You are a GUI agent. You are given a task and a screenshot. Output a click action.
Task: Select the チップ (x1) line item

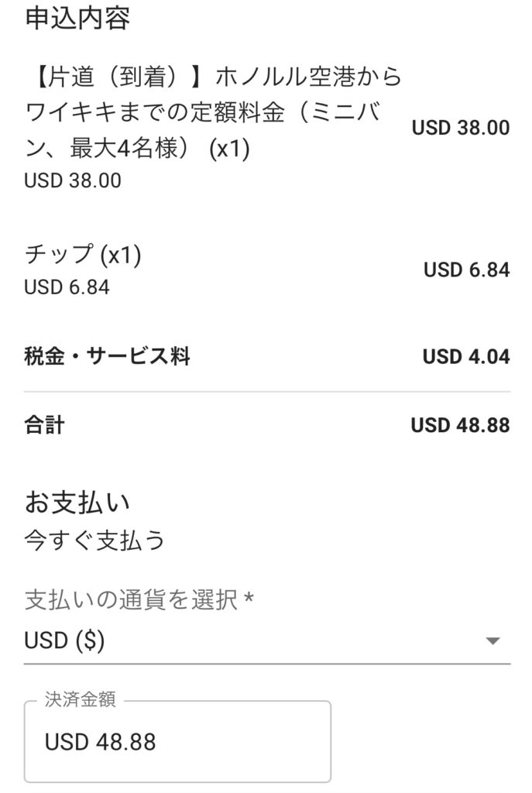point(83,255)
